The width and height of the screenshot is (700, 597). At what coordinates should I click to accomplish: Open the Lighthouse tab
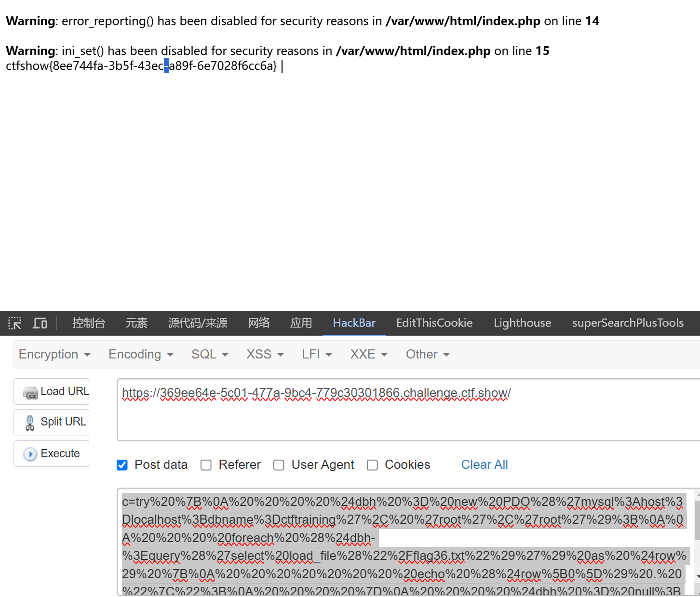[x=522, y=323]
